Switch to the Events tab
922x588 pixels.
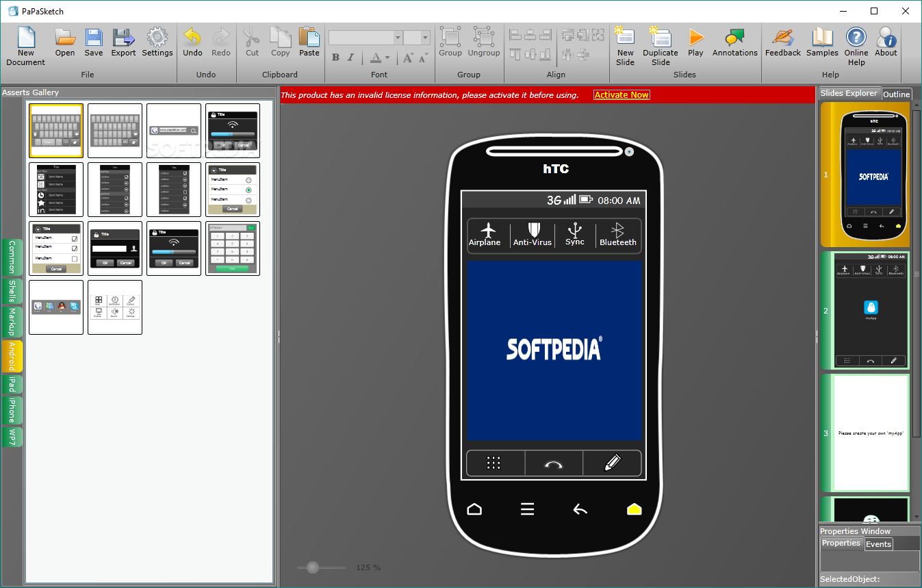(x=878, y=544)
